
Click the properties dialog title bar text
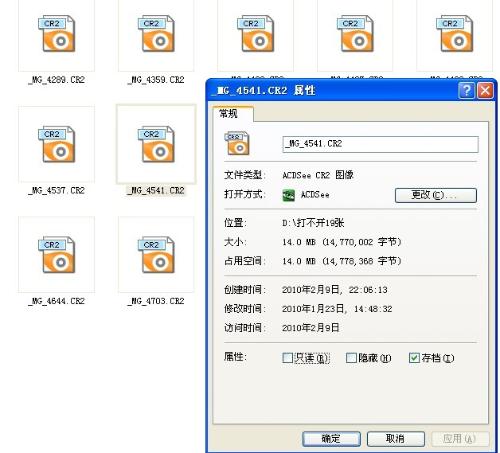264,90
